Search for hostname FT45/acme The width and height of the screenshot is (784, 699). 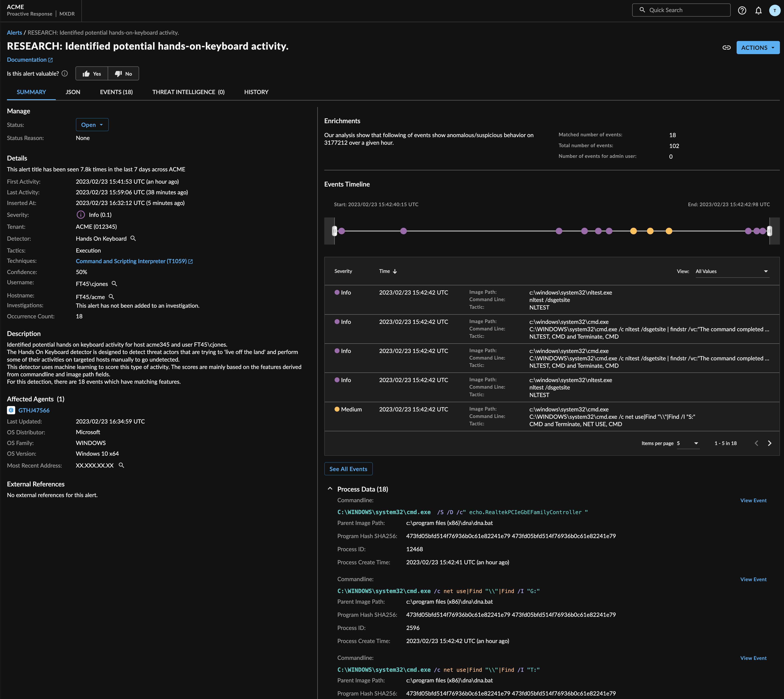pyautogui.click(x=111, y=297)
